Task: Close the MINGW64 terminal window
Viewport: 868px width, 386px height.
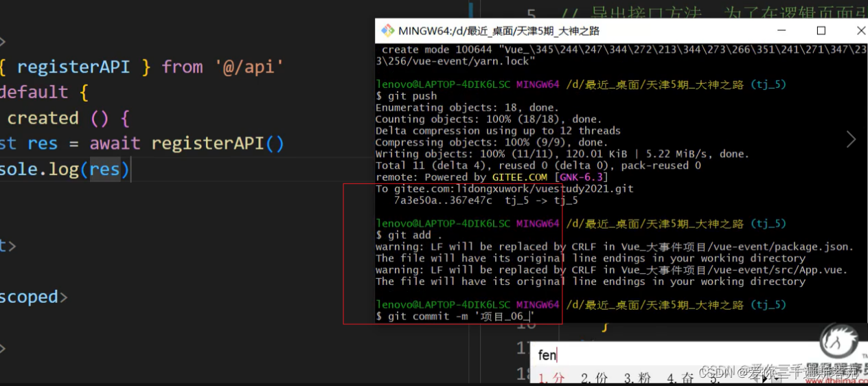Action: (860, 31)
